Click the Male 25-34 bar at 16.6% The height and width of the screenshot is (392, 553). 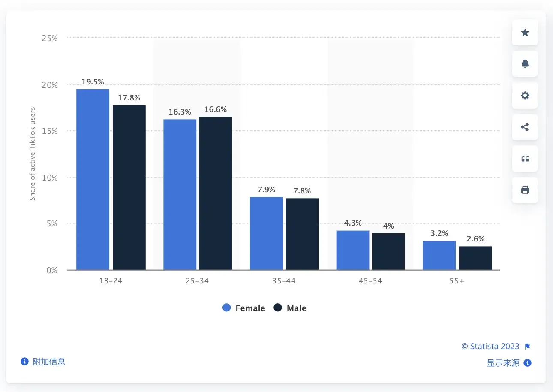click(216, 193)
